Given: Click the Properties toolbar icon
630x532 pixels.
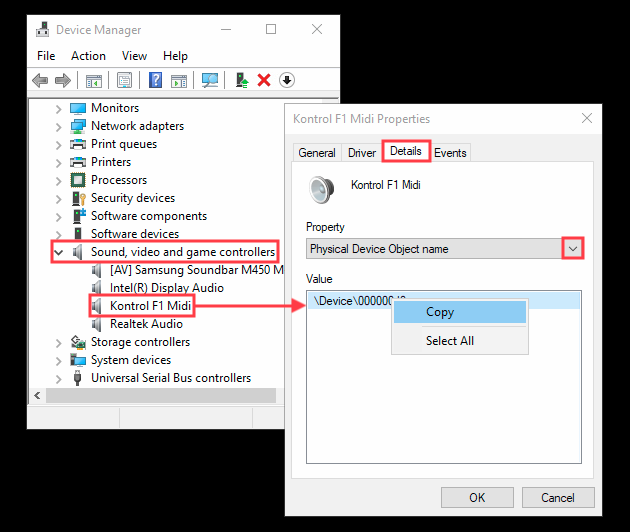Looking at the screenshot, I should pyautogui.click(x=125, y=80).
